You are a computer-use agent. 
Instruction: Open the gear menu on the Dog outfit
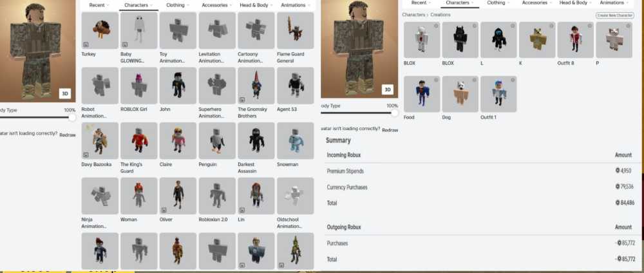click(475, 80)
